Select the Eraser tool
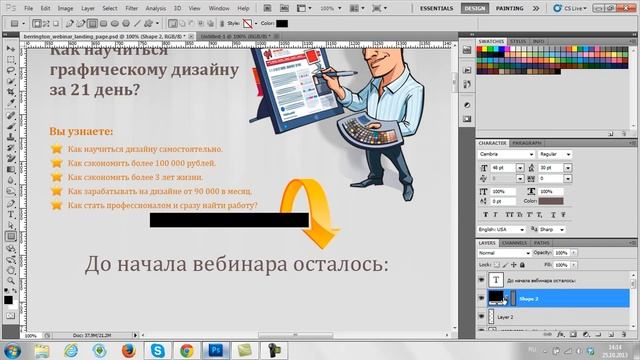 coord(11,158)
